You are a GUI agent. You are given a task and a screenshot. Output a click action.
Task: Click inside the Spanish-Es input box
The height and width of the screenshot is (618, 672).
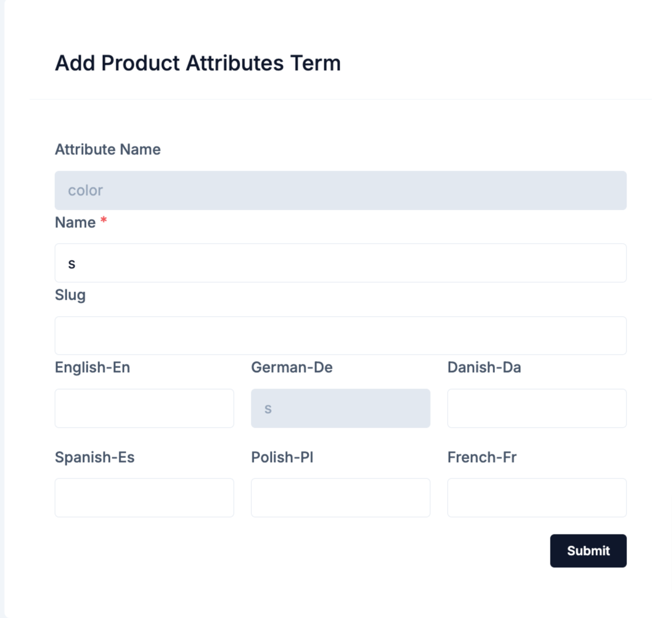[x=144, y=498]
